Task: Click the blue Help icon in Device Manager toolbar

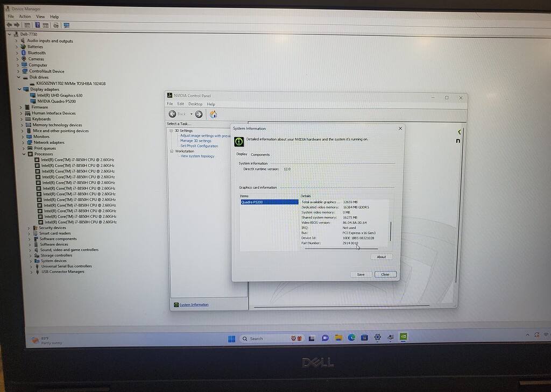Action: tap(37, 25)
